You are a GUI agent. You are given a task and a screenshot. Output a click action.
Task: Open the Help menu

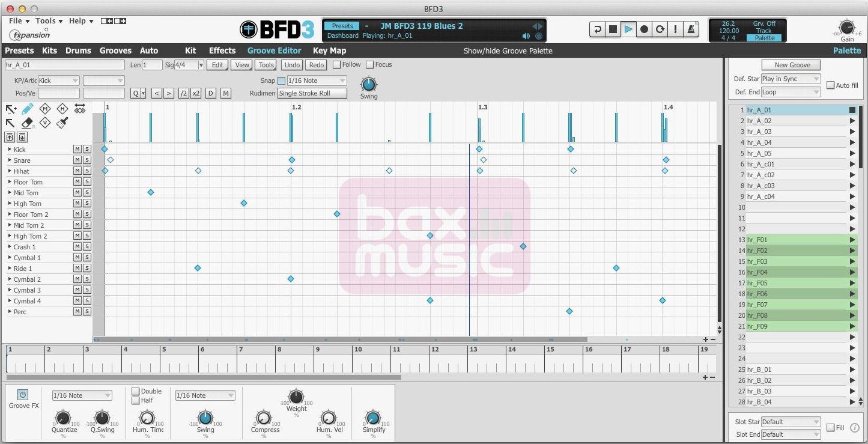click(x=81, y=21)
